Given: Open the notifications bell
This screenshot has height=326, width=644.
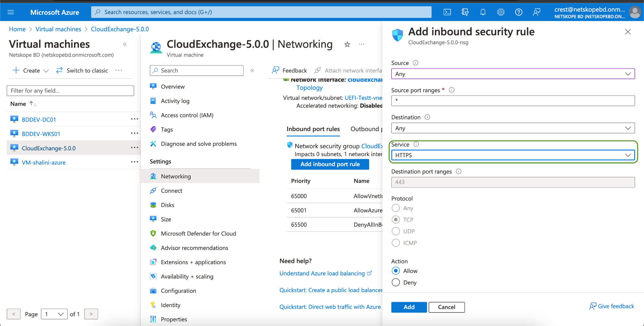Looking at the screenshot, I should tap(483, 12).
